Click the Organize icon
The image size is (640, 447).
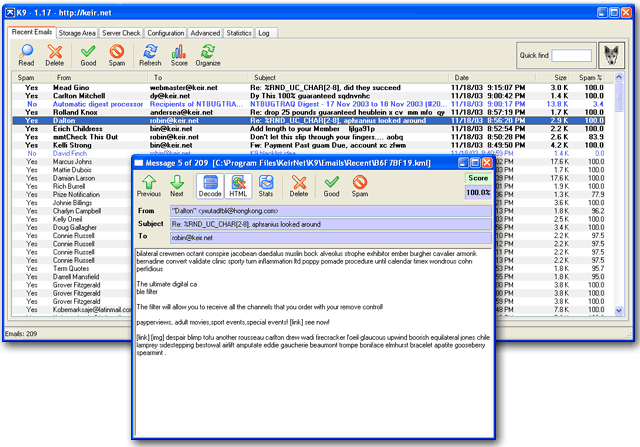click(x=209, y=52)
